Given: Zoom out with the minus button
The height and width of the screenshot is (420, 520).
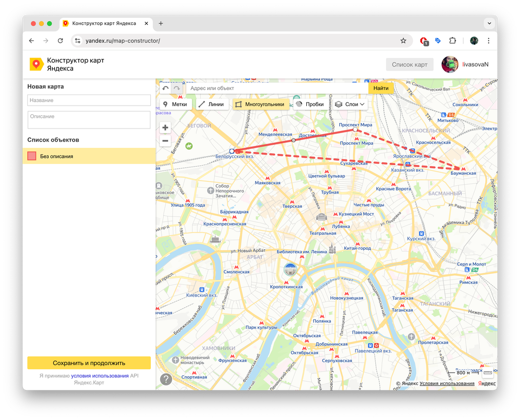Looking at the screenshot, I should pyautogui.click(x=165, y=141).
